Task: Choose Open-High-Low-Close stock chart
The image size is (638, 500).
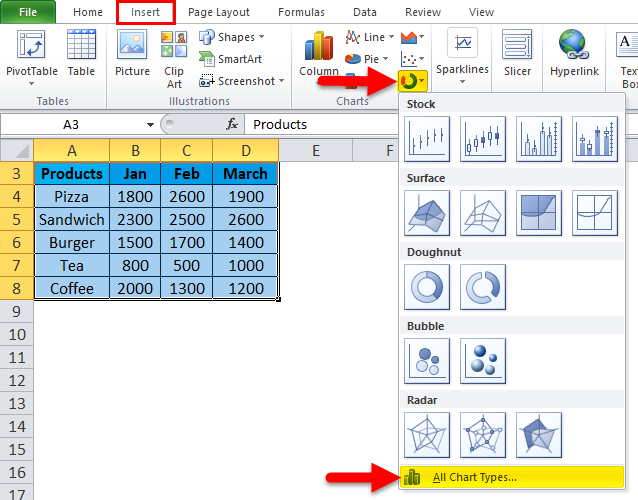Action: (483, 139)
